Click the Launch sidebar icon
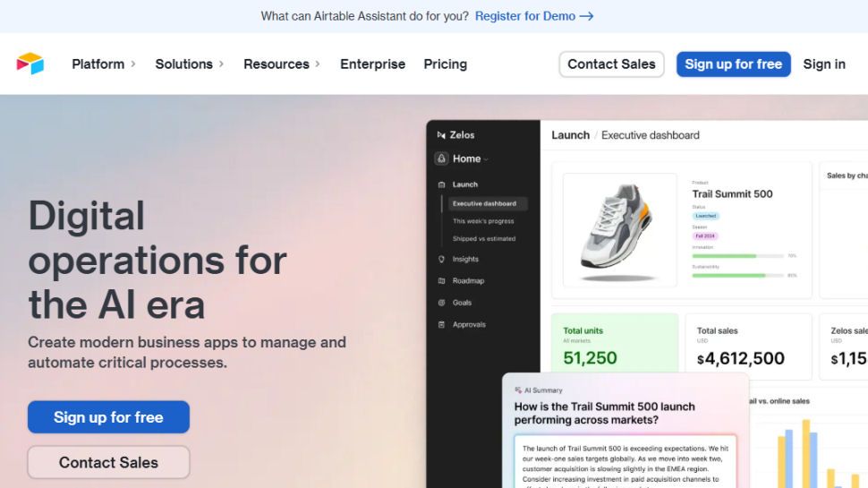The height and width of the screenshot is (488, 868). 441,184
